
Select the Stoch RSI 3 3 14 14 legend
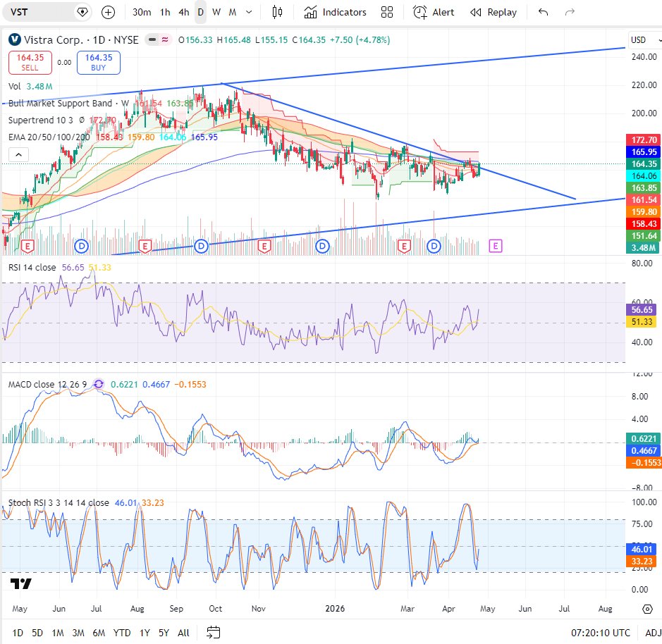click(x=59, y=502)
